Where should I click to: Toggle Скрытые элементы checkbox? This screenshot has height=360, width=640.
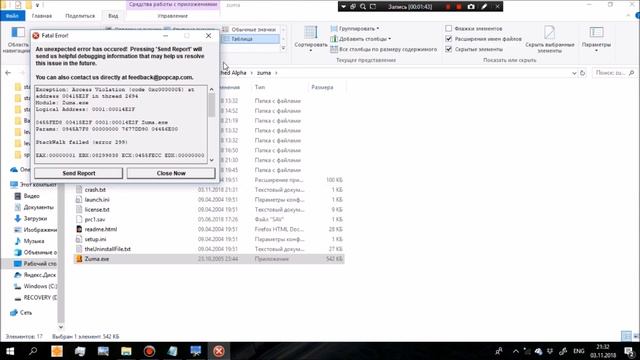[x=449, y=49]
